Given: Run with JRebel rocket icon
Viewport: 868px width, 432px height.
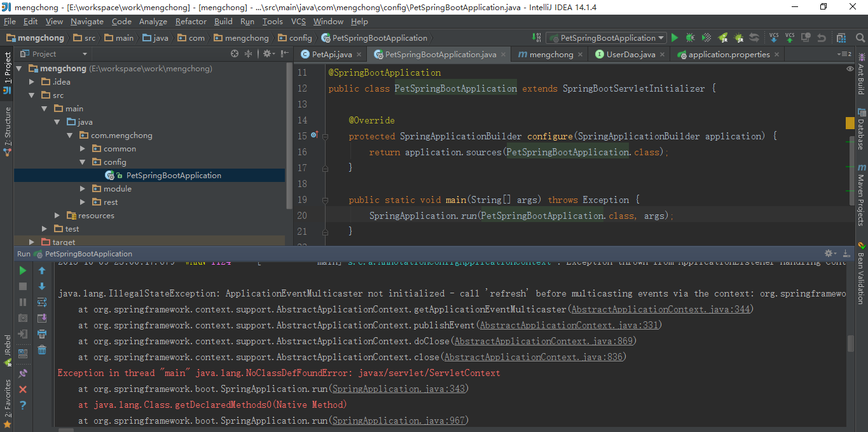Looking at the screenshot, I should pos(722,38).
